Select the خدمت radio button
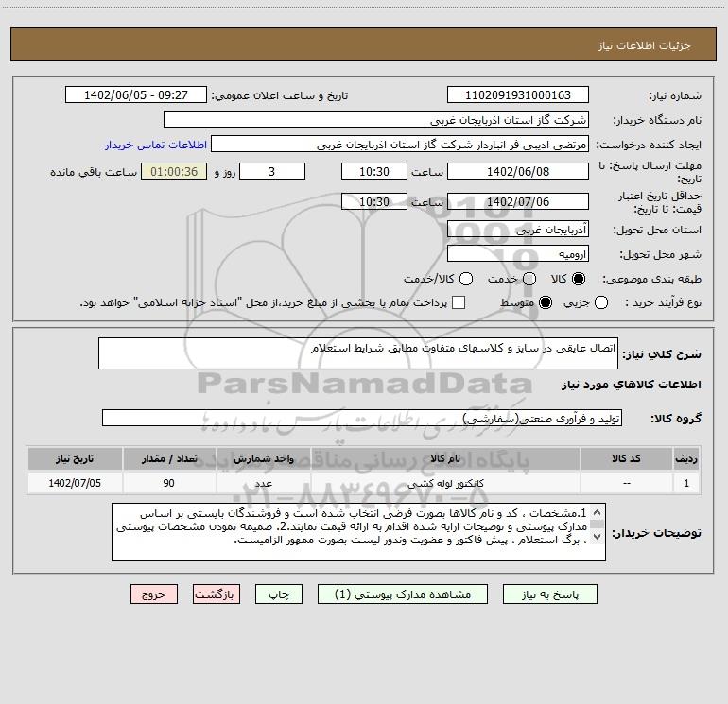The height and width of the screenshot is (704, 728). 529,279
